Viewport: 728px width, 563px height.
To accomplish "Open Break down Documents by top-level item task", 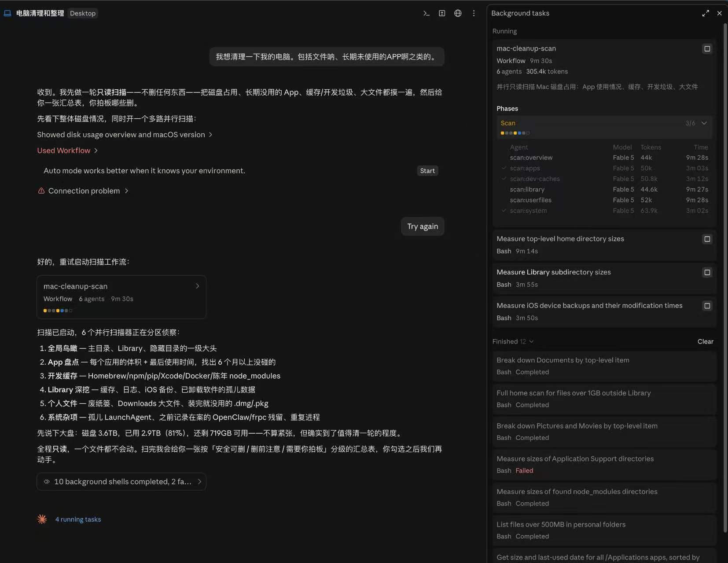I will (605, 366).
